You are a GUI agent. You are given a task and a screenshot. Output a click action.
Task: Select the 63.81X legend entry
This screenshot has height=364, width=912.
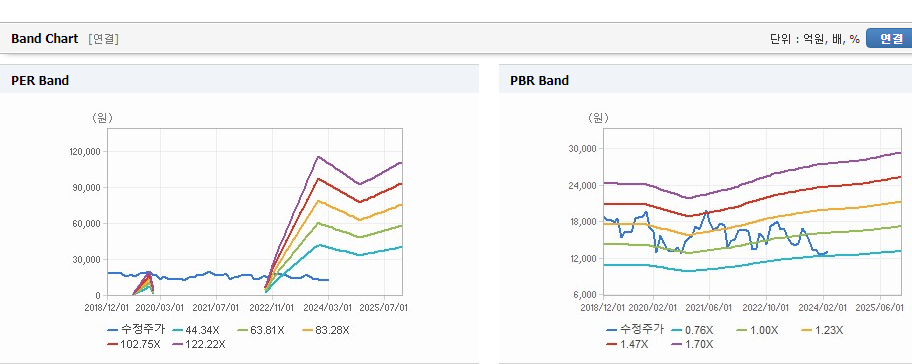point(261,330)
